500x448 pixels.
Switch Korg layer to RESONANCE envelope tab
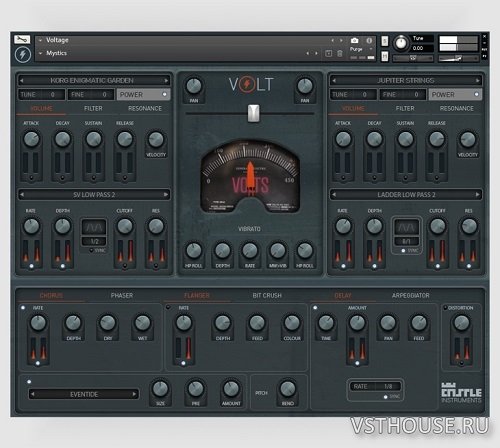[x=145, y=108]
